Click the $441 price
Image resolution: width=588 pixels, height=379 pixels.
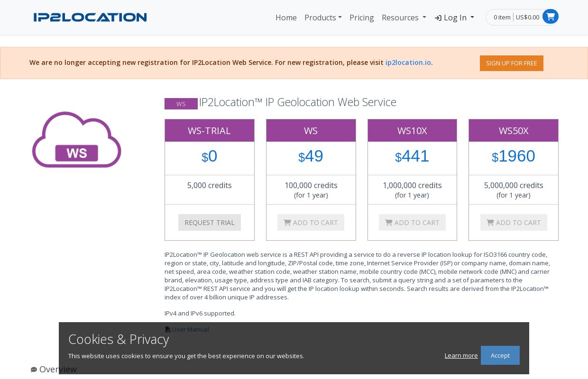pyautogui.click(x=412, y=156)
